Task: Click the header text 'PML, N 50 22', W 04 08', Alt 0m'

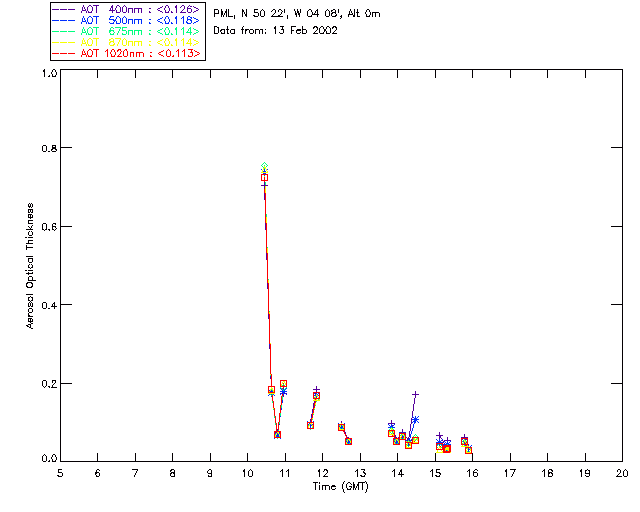Action: [297, 14]
